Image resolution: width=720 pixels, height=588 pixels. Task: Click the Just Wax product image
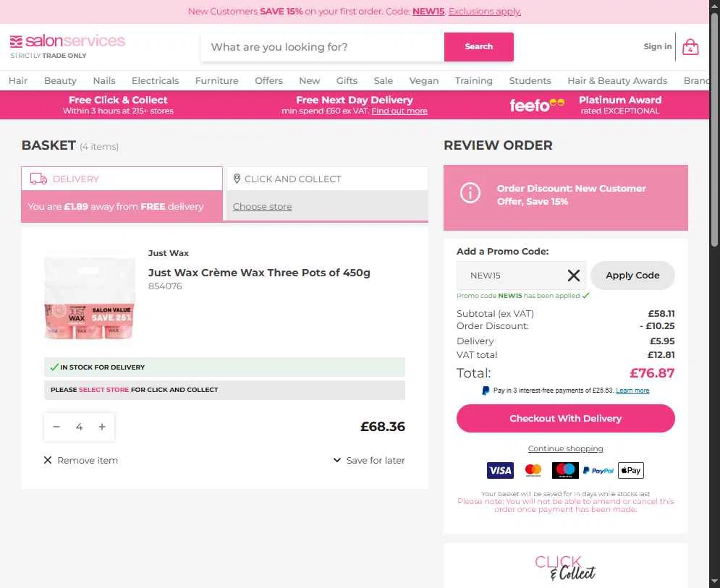click(x=90, y=297)
